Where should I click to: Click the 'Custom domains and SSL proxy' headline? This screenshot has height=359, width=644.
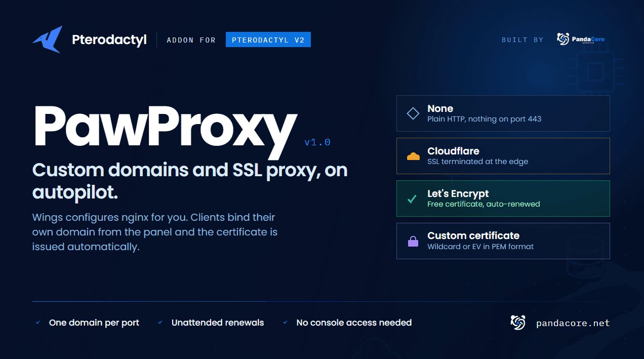pyautogui.click(x=190, y=181)
